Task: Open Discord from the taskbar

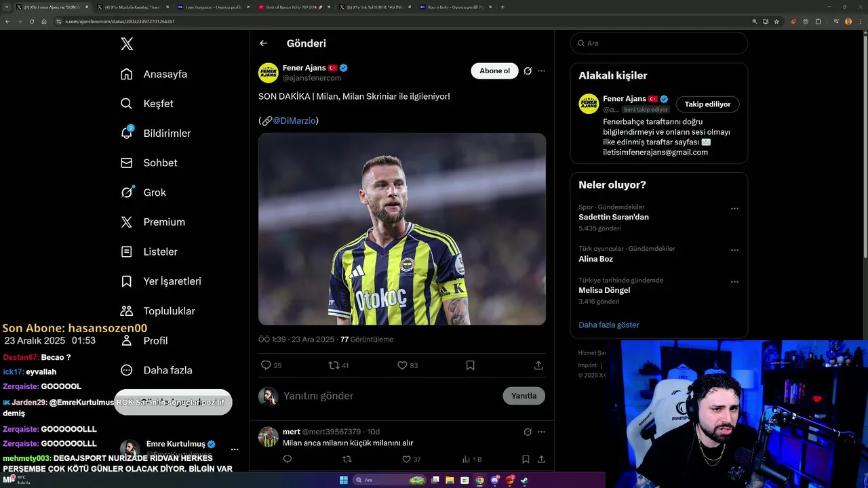Action: (495, 480)
